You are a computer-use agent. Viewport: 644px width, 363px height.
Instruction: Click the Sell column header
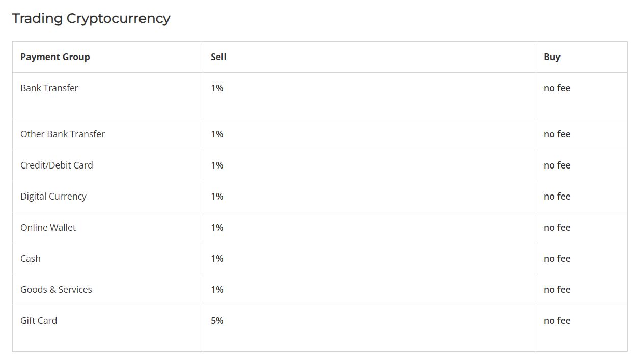(x=218, y=57)
